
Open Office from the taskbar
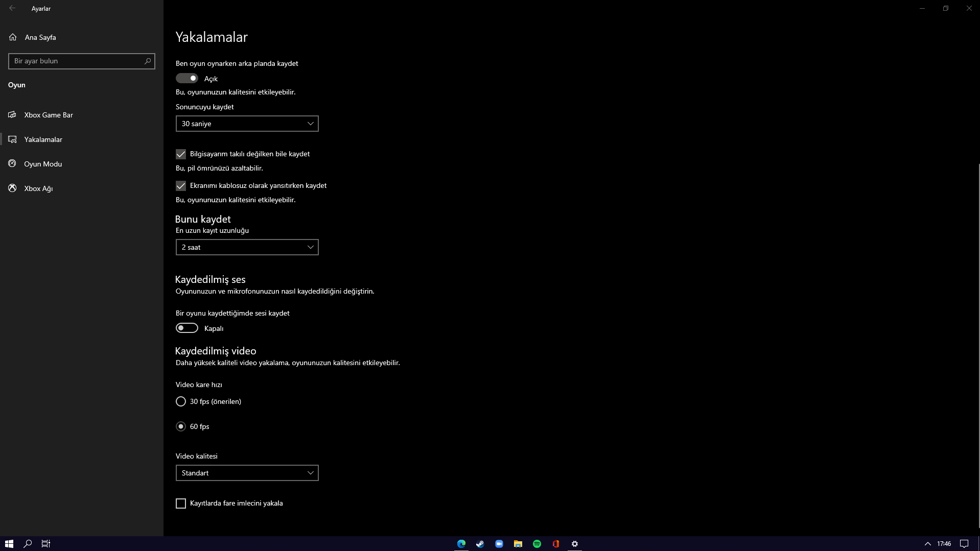[x=556, y=544]
